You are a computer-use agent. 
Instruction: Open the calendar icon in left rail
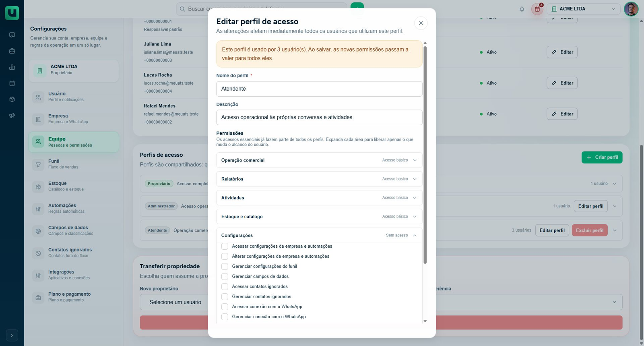point(12,83)
